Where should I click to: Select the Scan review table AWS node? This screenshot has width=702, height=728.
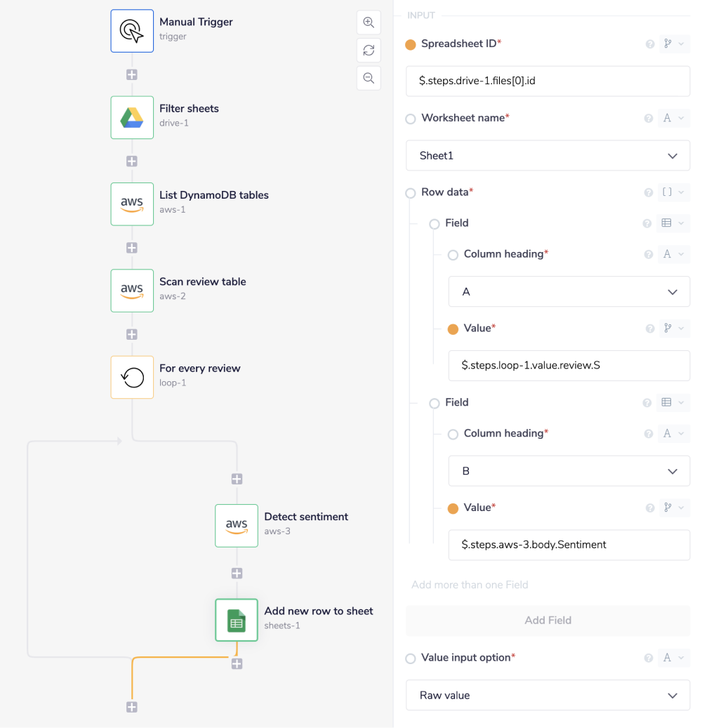pos(132,291)
